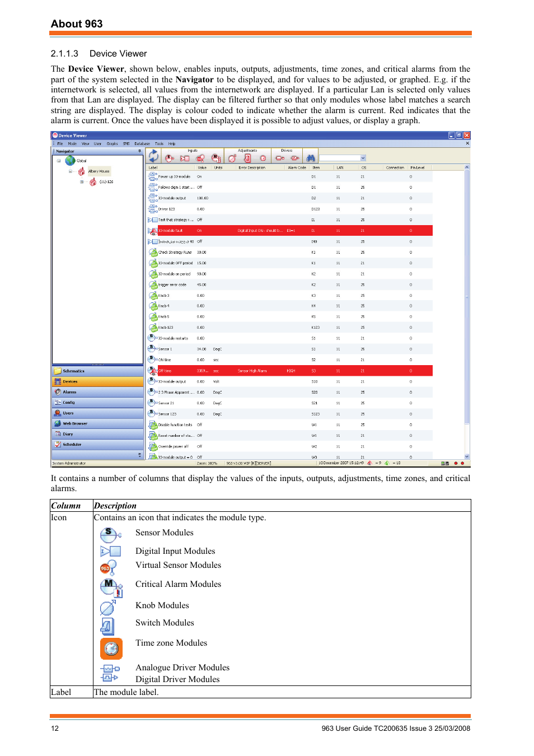Select Albery House in Navigator
The height and width of the screenshot is (756, 534).
coord(99,171)
